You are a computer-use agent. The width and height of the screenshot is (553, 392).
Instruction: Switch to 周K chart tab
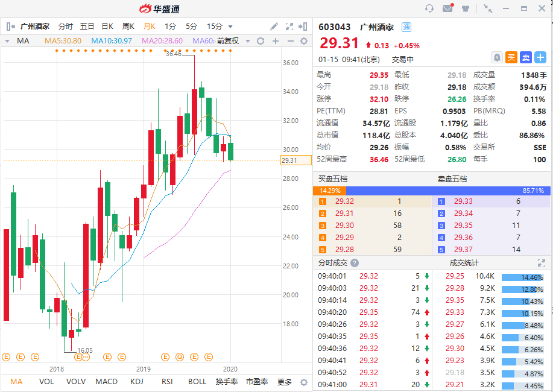click(128, 27)
